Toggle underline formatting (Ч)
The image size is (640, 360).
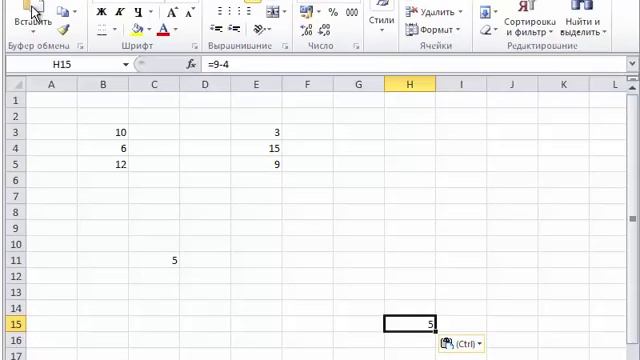[138, 12]
